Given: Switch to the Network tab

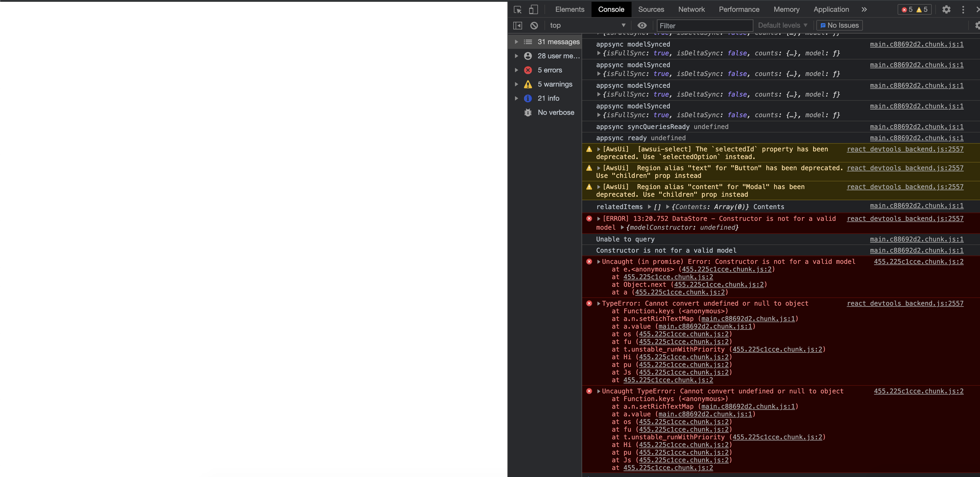Looking at the screenshot, I should coord(691,9).
